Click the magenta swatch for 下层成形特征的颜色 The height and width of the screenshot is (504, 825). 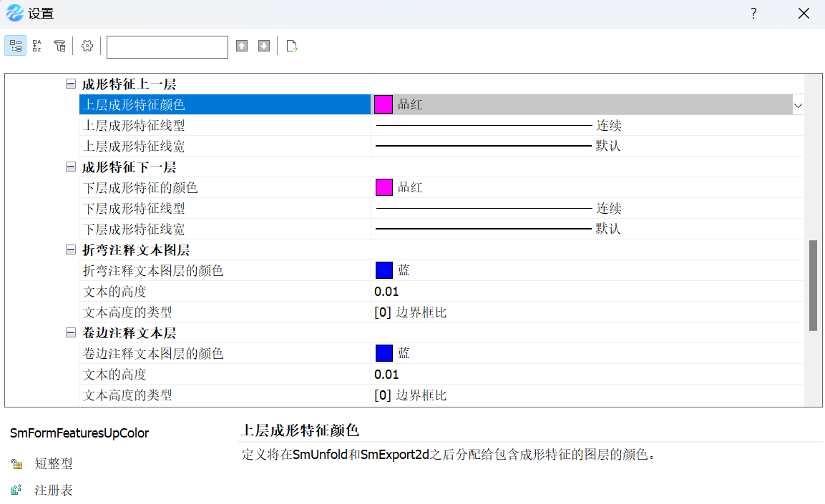click(384, 187)
